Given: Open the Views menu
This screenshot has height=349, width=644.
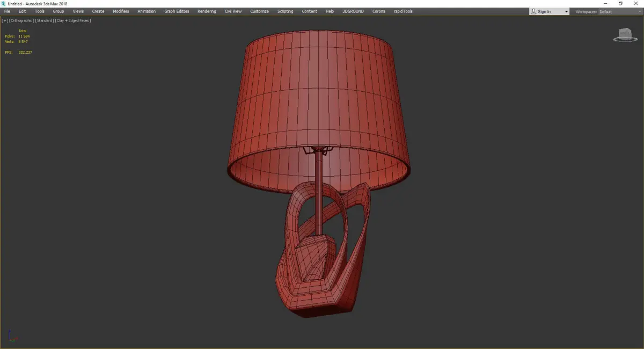Looking at the screenshot, I should pos(78,11).
